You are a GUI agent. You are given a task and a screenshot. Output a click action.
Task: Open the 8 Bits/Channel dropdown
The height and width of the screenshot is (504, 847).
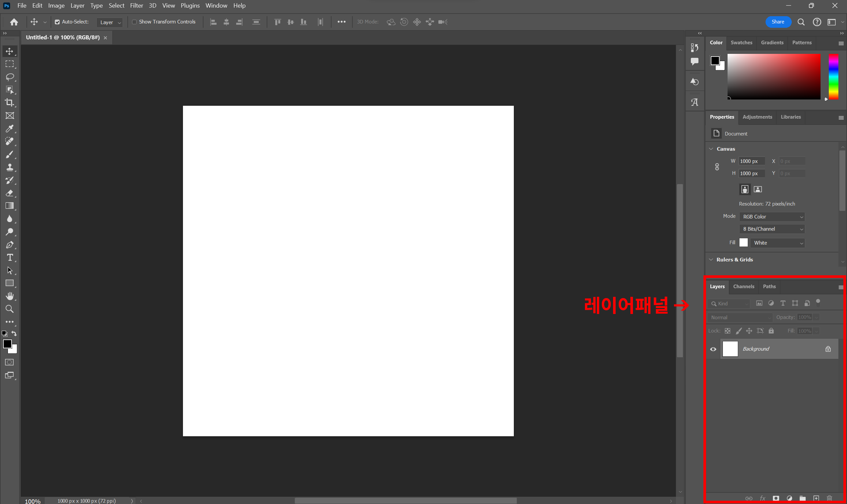click(x=772, y=229)
